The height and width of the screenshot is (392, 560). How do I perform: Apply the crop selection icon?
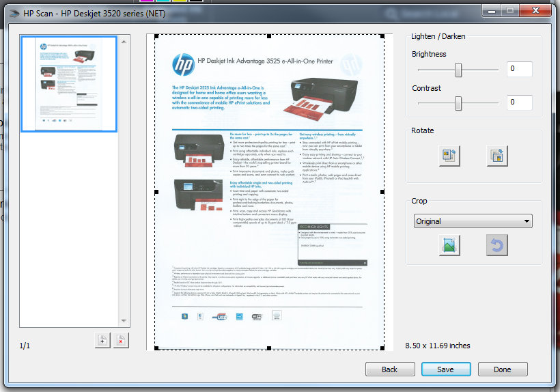coord(449,245)
